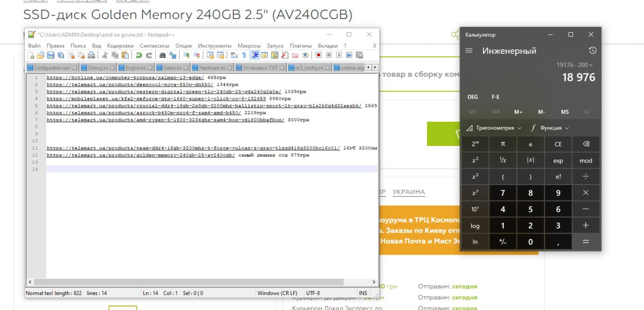Select УКРАИНА tab on the webpage

(x=409, y=192)
